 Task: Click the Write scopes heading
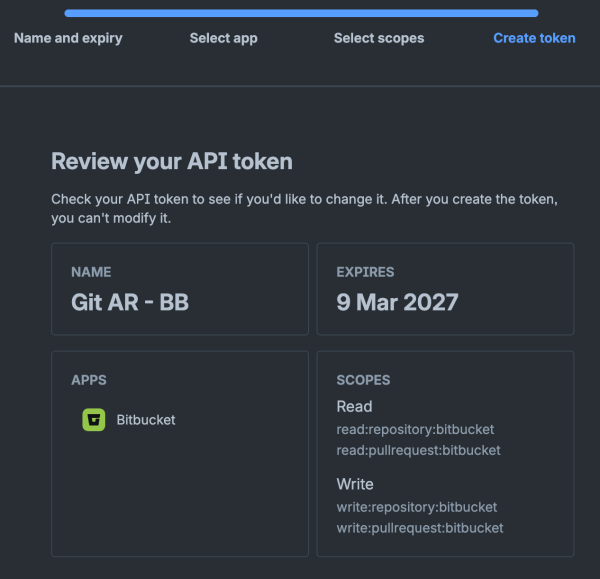355,484
